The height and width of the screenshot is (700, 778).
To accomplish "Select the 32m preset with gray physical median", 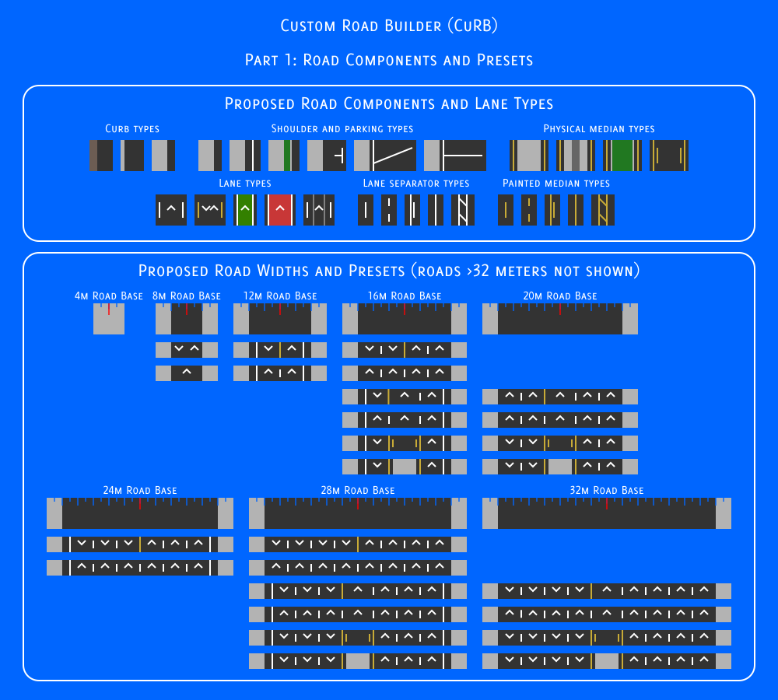I will point(607,661).
